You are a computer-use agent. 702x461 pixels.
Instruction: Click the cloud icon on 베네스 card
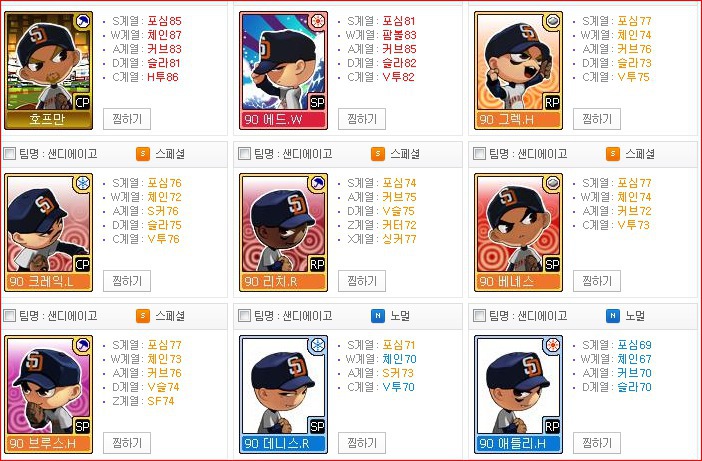tap(553, 183)
